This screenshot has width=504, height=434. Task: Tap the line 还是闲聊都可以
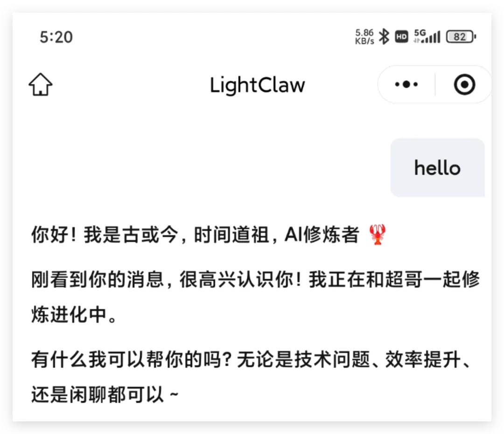[x=105, y=394]
